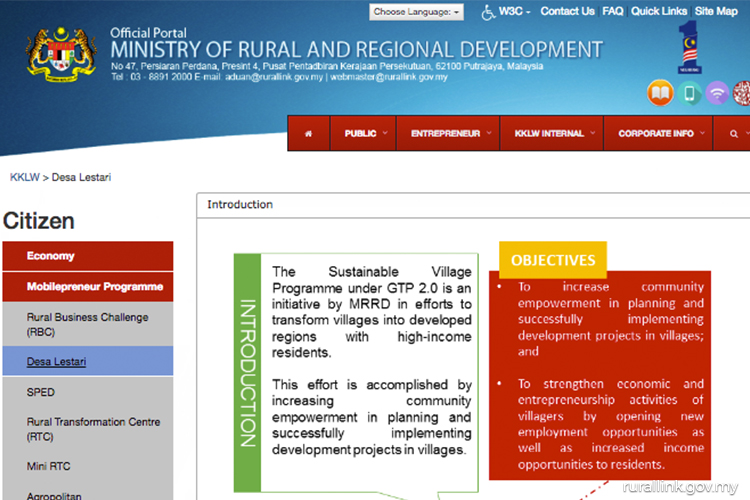Expand the KKLW INTERNAL menu

click(x=551, y=133)
